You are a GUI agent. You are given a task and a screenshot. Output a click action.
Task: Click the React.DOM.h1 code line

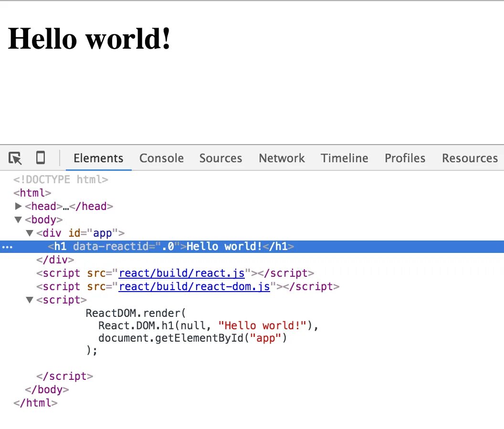point(208,325)
